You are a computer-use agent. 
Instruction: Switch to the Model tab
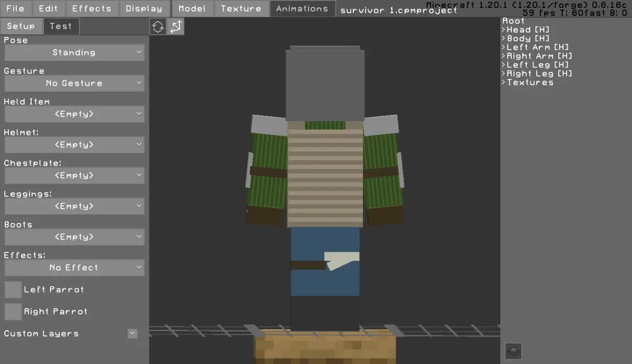[192, 8]
